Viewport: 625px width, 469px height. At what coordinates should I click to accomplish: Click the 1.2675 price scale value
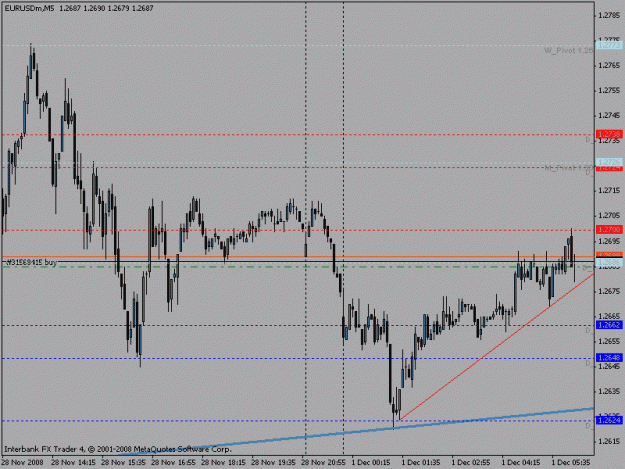(609, 291)
